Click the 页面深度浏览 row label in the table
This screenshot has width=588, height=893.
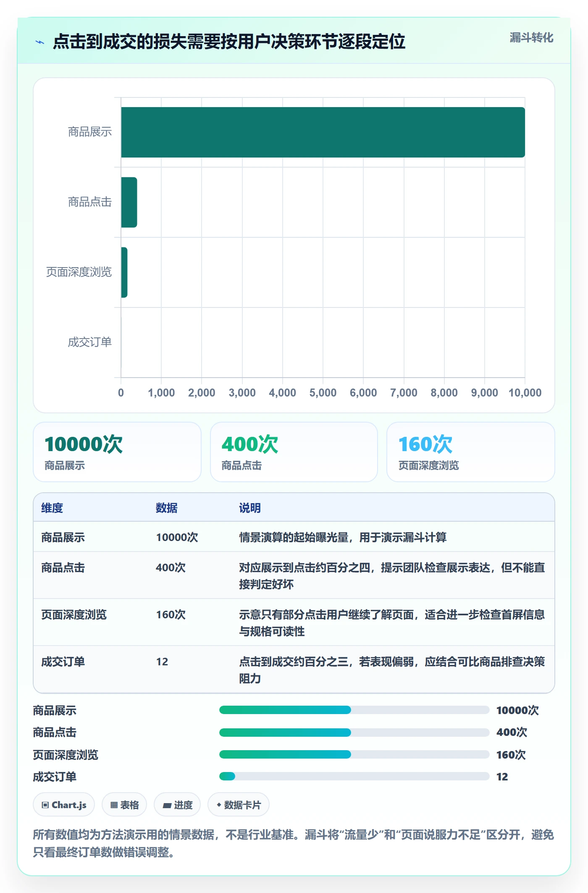click(x=74, y=615)
